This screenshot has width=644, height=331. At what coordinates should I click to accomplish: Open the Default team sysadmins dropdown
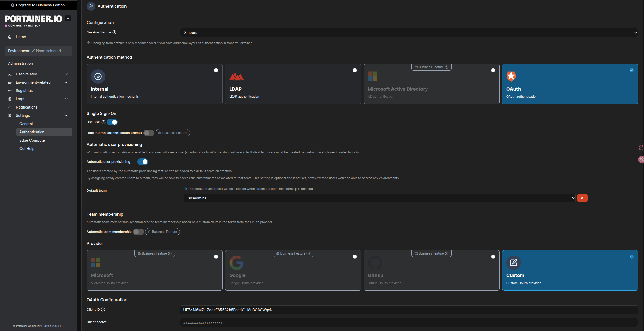[x=379, y=198]
